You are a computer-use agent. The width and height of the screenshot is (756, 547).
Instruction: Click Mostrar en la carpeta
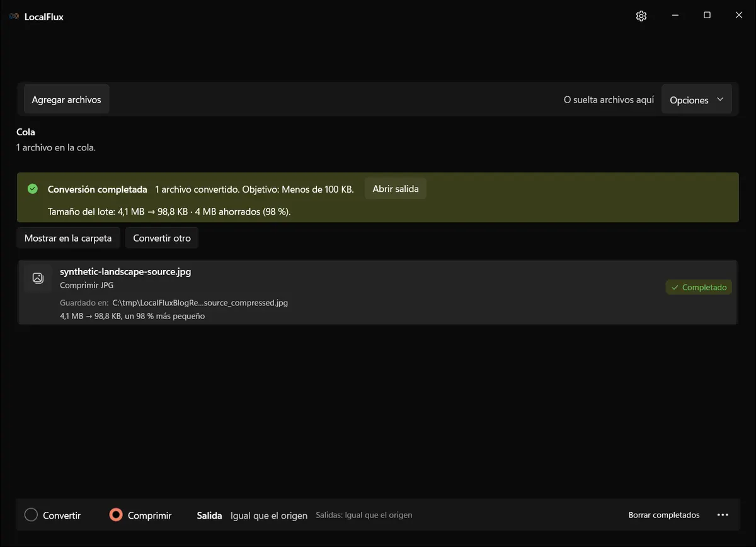[x=68, y=239]
